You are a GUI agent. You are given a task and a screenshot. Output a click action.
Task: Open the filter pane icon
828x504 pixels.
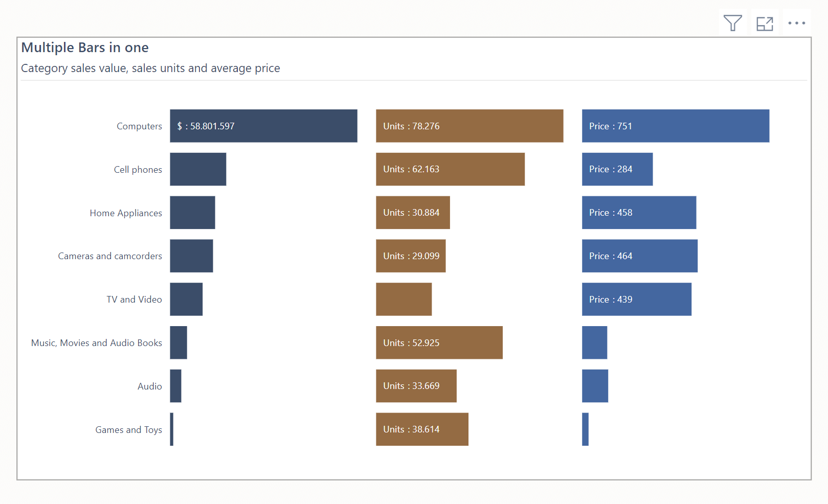pyautogui.click(x=732, y=22)
